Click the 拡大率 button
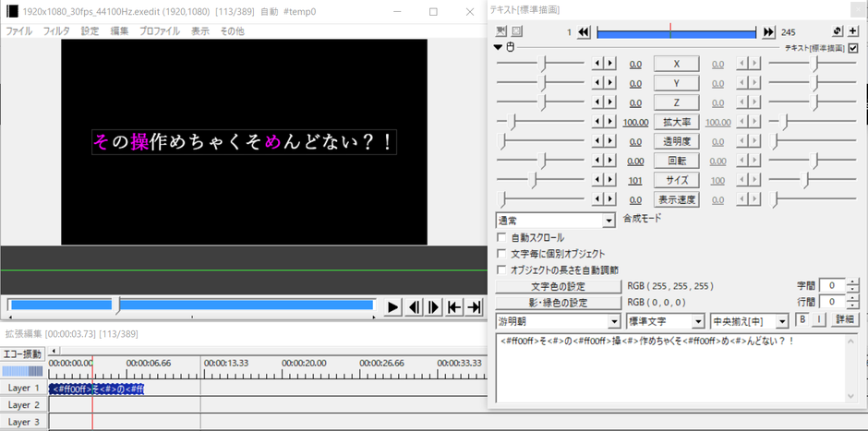This screenshot has width=868, height=431. [x=677, y=122]
